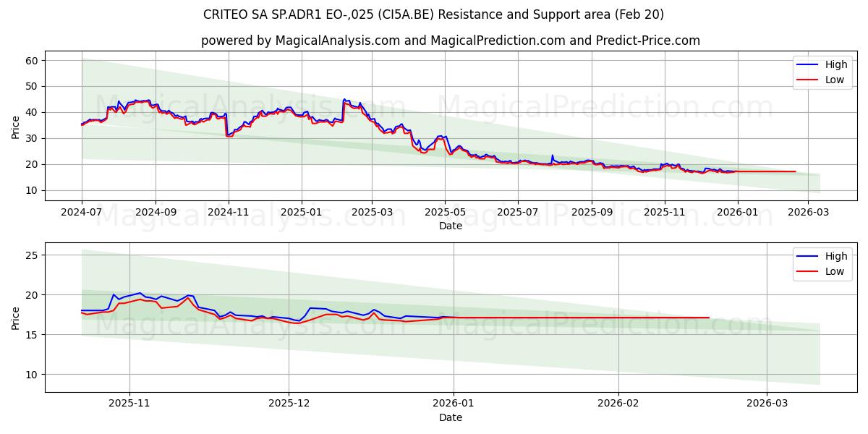Image resolution: width=868 pixels, height=434 pixels.
Task: Click the '2026-03' x-axis label on bottom chart
Action: 767,404
